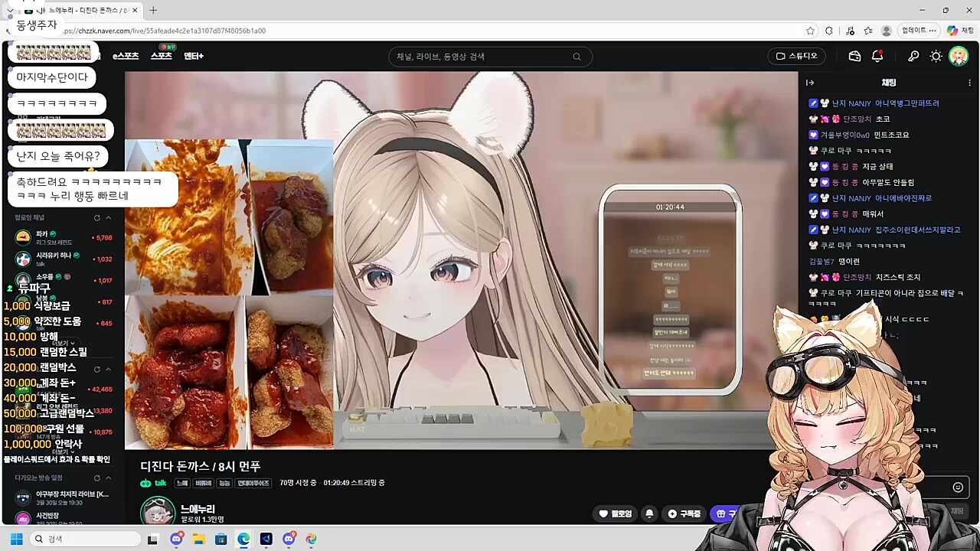Click the search magnifier icon in search bar
Image resolution: width=980 pixels, height=551 pixels.
tap(577, 57)
